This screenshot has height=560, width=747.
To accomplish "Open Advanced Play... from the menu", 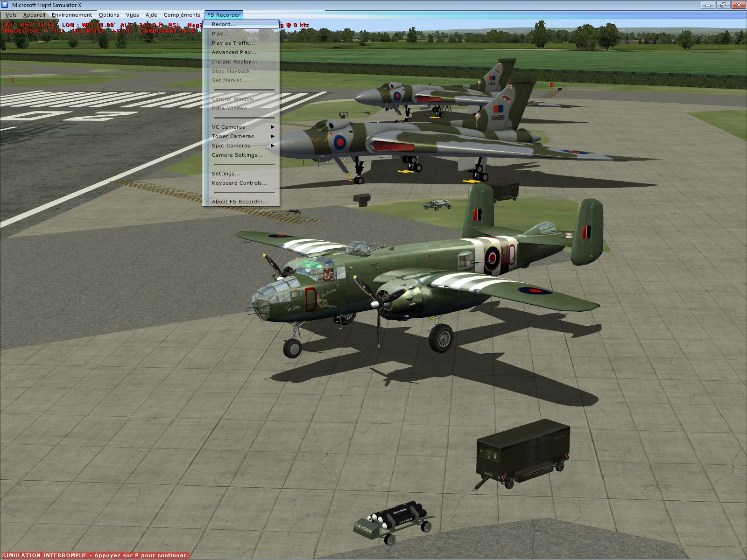I will pyautogui.click(x=234, y=52).
